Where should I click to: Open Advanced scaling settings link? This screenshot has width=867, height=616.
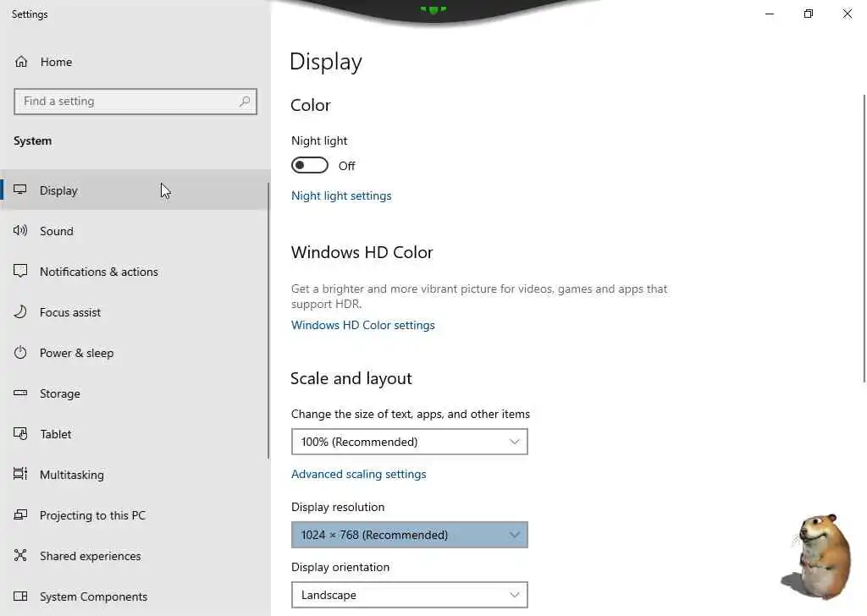click(x=358, y=474)
